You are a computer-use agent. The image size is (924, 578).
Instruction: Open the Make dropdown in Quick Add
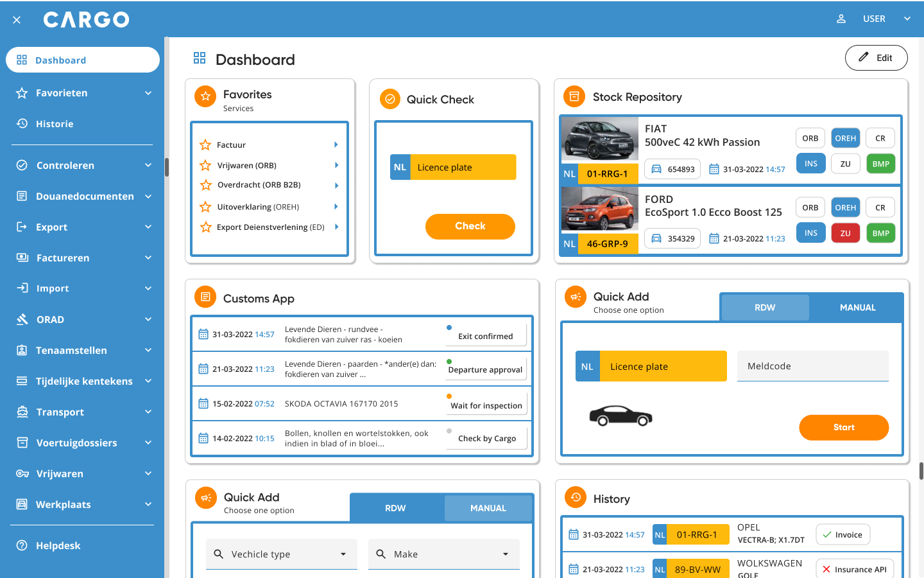pyautogui.click(x=443, y=554)
